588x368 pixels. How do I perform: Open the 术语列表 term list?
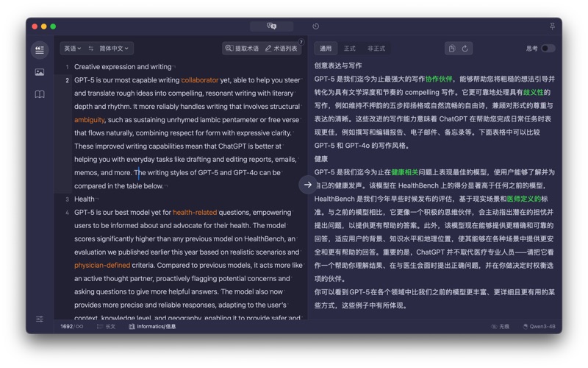coord(282,49)
